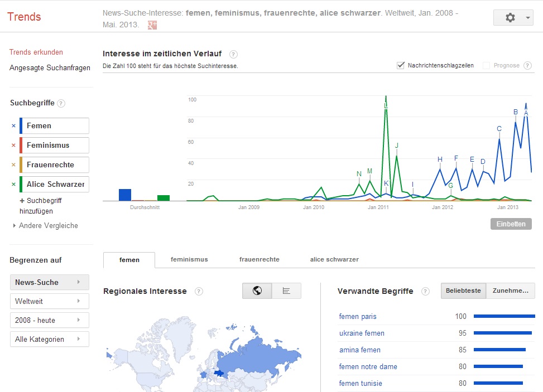Edit the Frauenrechte search term field

click(x=56, y=164)
